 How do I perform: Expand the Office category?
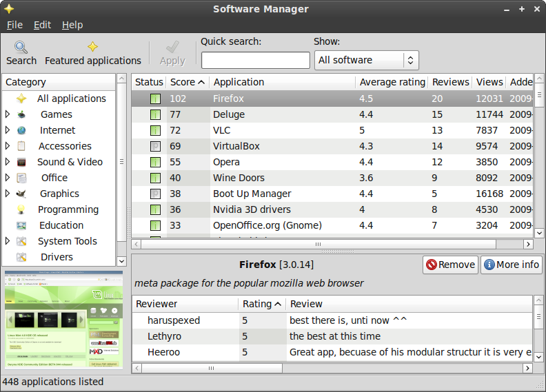click(8, 177)
